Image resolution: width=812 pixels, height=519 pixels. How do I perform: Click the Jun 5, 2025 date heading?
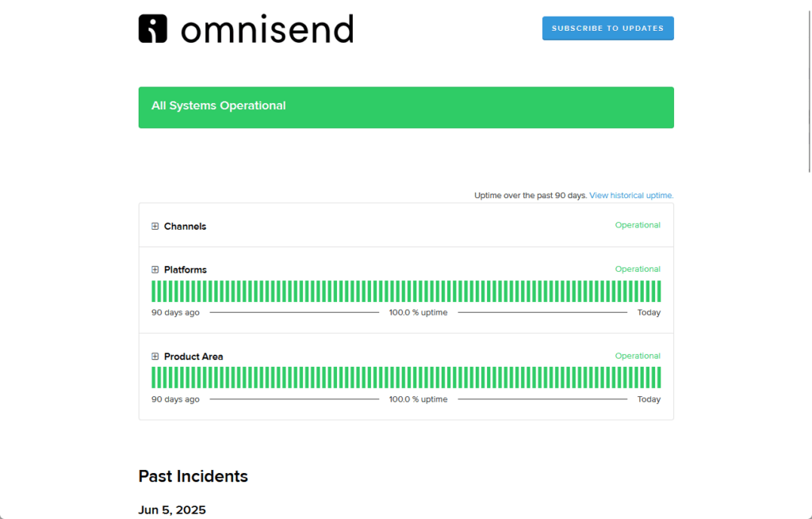[172, 510]
